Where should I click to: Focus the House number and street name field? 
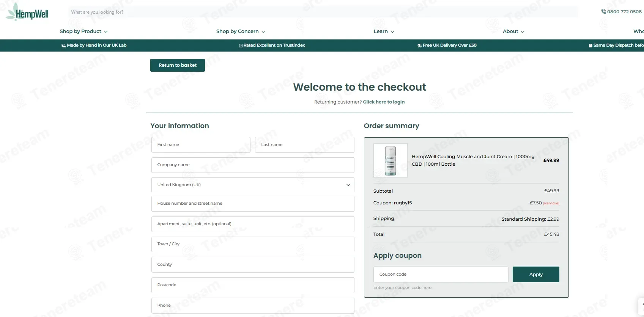click(x=253, y=204)
